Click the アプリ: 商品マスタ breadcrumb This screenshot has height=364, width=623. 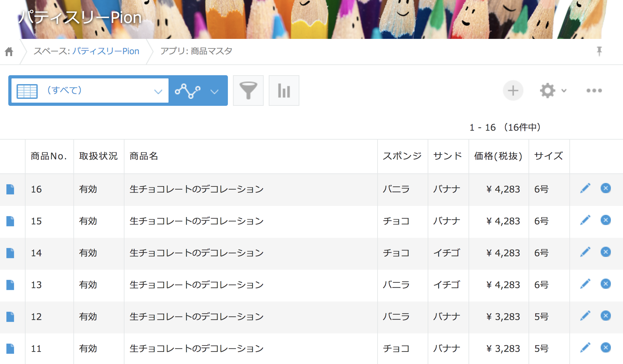[x=196, y=51]
